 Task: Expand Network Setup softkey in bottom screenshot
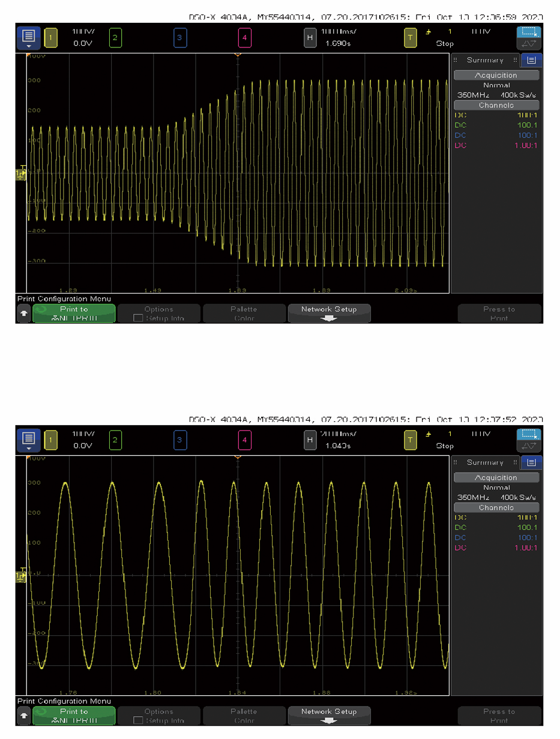coord(329,716)
